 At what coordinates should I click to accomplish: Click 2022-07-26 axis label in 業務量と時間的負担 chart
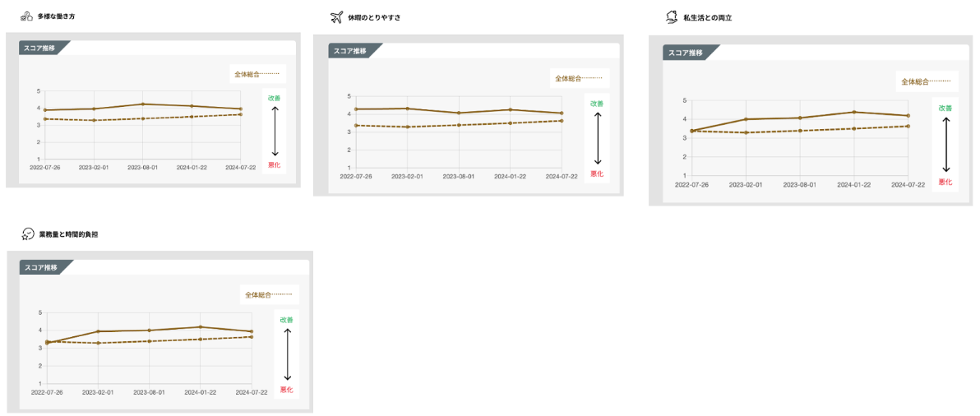coord(47,392)
